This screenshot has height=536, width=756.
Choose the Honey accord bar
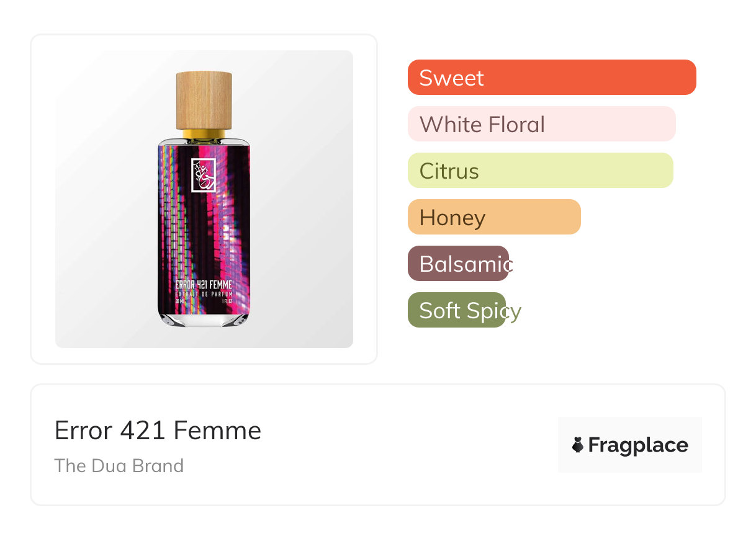494,217
